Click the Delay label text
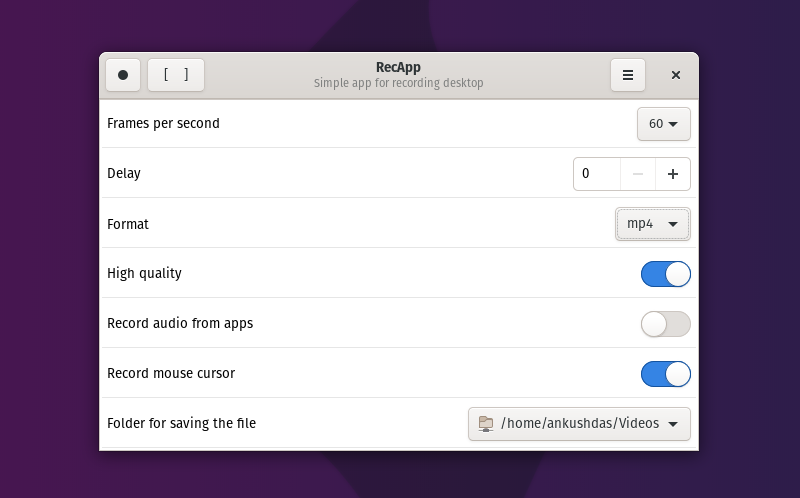This screenshot has width=800, height=498. tap(124, 173)
